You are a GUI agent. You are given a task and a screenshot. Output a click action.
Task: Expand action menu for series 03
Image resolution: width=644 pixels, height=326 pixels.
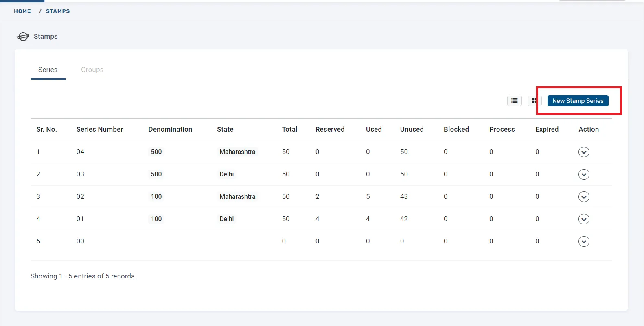pyautogui.click(x=584, y=174)
